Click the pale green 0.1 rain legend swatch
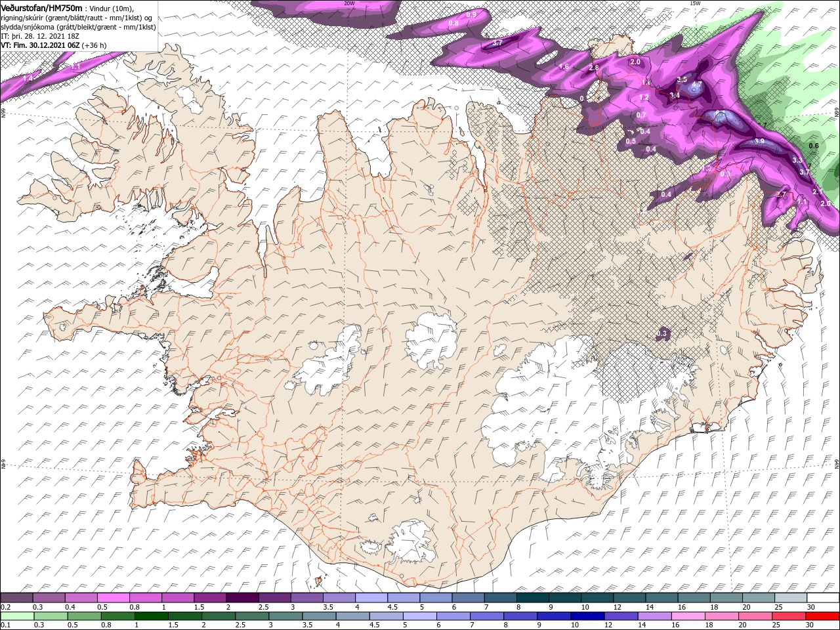840x630 pixels. [x=17, y=616]
